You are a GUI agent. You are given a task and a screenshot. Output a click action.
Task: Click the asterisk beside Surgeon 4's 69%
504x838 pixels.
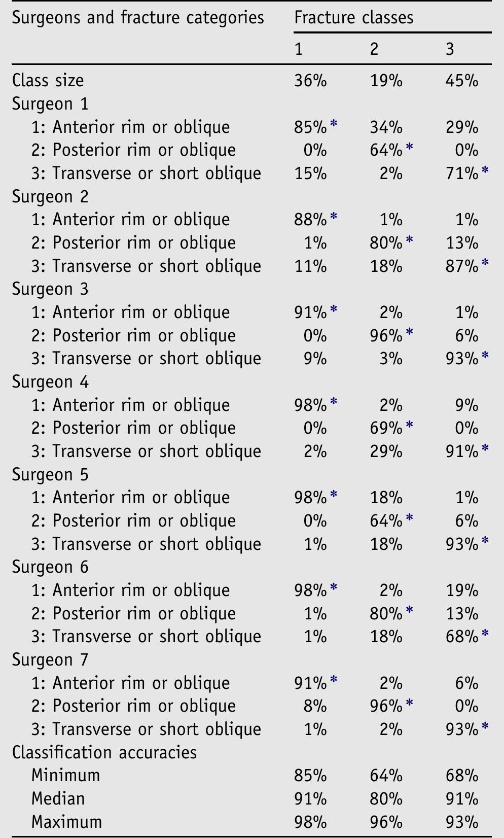click(410, 425)
